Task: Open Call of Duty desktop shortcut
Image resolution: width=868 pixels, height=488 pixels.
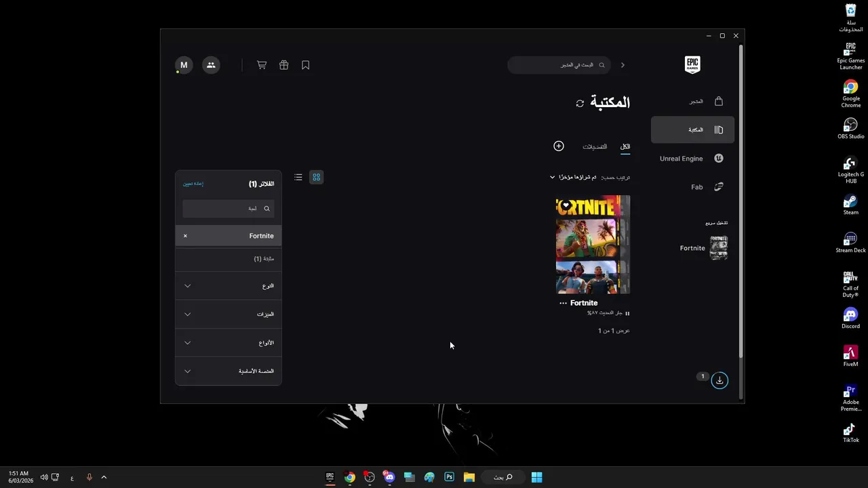Action: click(851, 284)
